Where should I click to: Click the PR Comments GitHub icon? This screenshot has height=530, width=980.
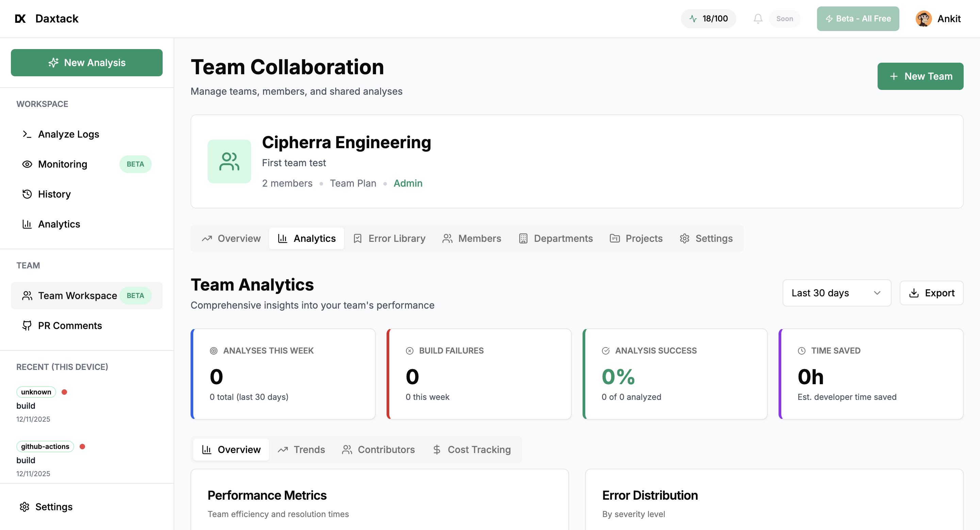tap(27, 326)
